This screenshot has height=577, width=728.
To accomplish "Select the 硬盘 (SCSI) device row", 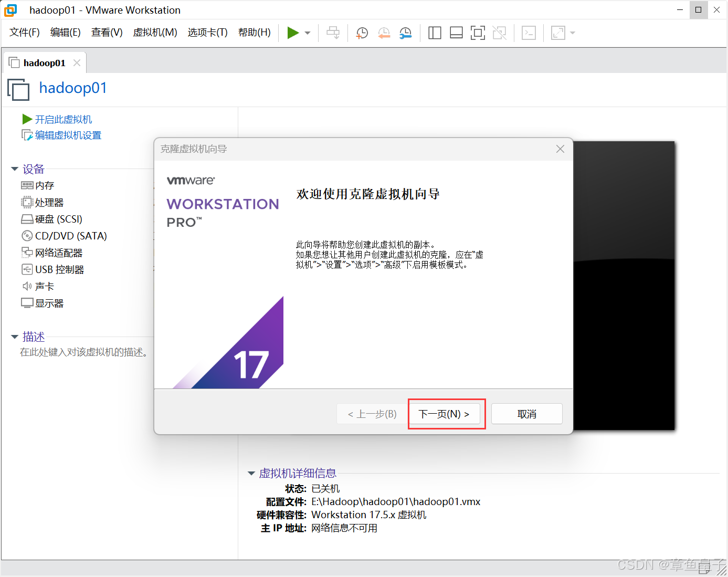I will click(x=52, y=219).
